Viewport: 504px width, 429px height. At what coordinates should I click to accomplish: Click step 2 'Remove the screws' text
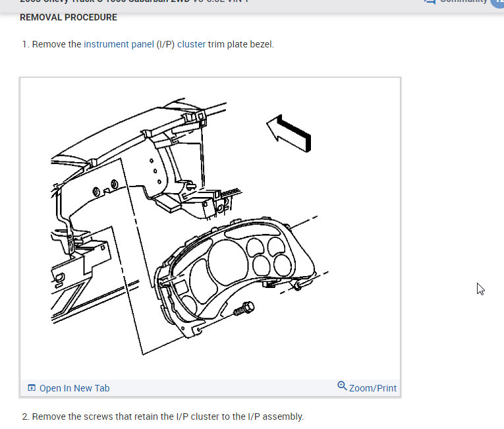[163, 416]
